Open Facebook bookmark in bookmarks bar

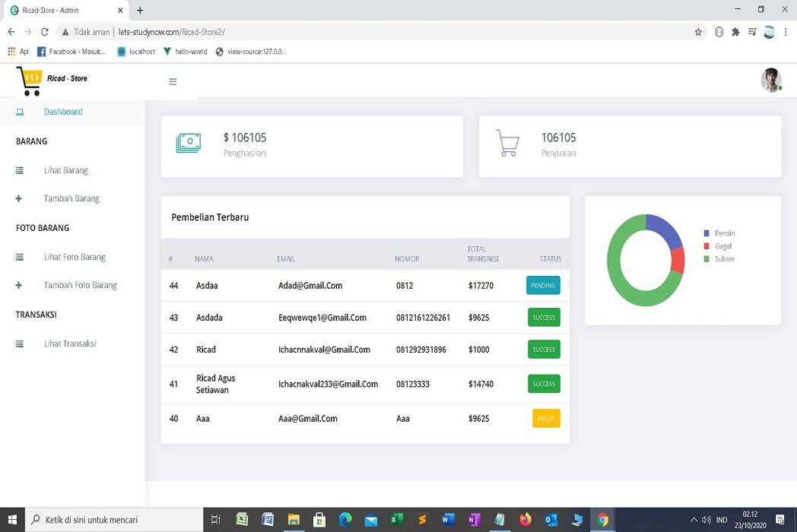coord(71,52)
